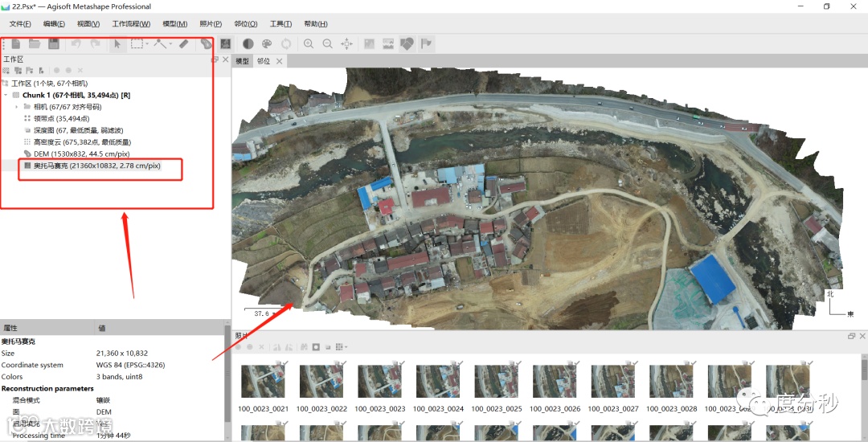Viewport: 868px width, 442px height.
Task: Open the 编辑(E) menu
Action: pyautogui.click(x=54, y=24)
